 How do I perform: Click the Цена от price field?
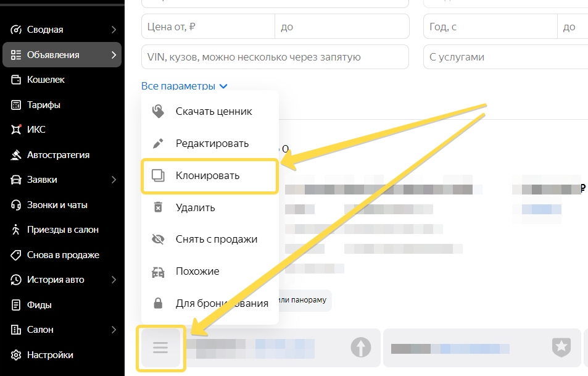[x=207, y=27]
